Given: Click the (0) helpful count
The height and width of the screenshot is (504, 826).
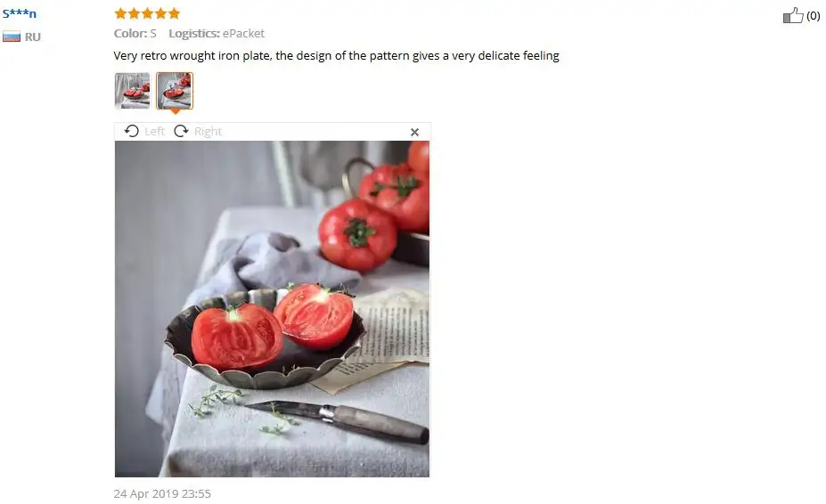Looking at the screenshot, I should (x=814, y=16).
